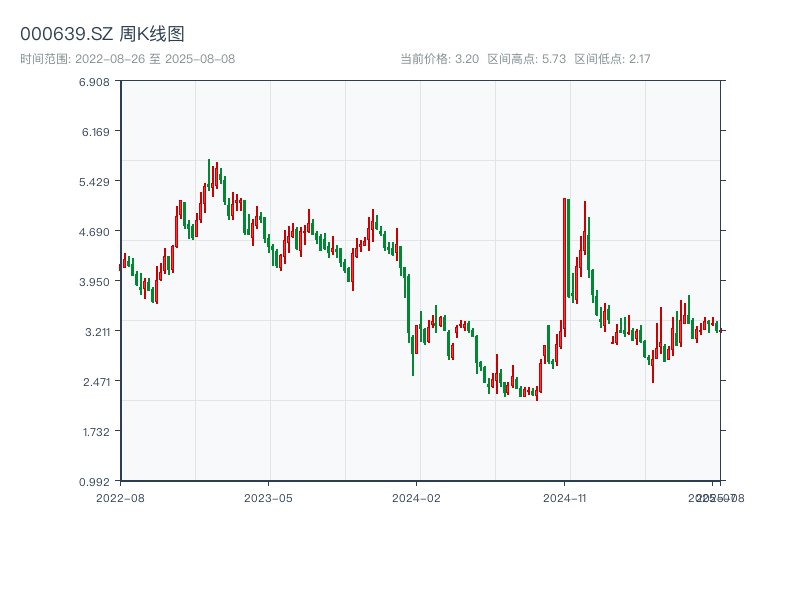The width and height of the screenshot is (800, 600).
Task: Select the 时间范围 date range text
Action: click(127, 59)
